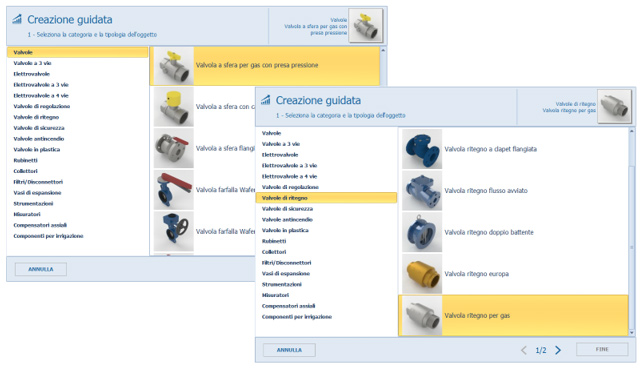Select yellow-handle gas ball valve with pressure tap
Image resolution: width=642 pixels, height=369 pixels.
[174, 66]
